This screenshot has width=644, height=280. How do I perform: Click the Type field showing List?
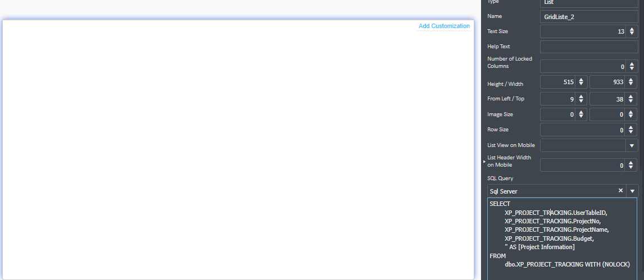coord(589,3)
